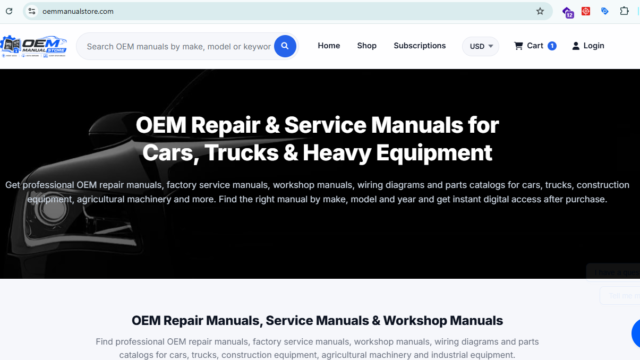The height and width of the screenshot is (360, 640).
Task: Expand the USD currency dropdown
Action: [480, 46]
